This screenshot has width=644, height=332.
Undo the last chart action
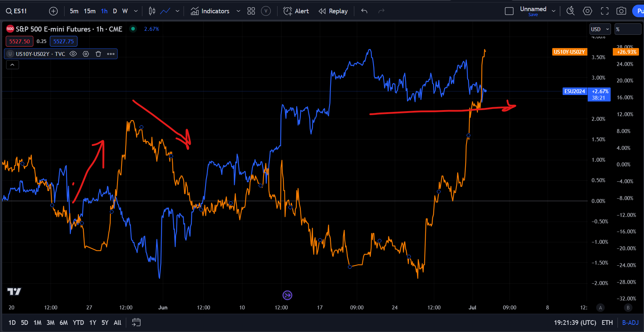click(x=364, y=11)
